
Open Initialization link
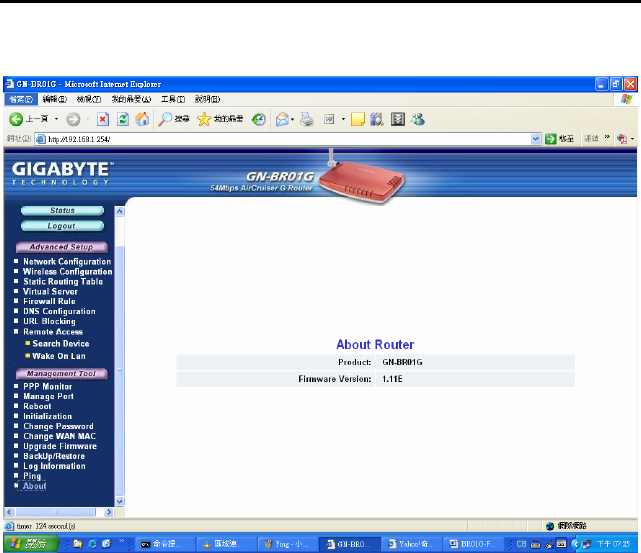pyautogui.click(x=47, y=416)
